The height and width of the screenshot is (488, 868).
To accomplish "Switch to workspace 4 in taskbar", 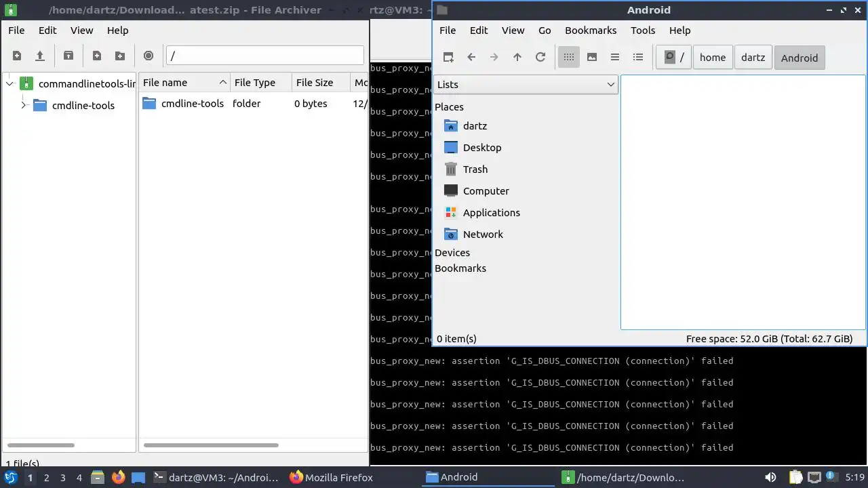I will (x=79, y=477).
